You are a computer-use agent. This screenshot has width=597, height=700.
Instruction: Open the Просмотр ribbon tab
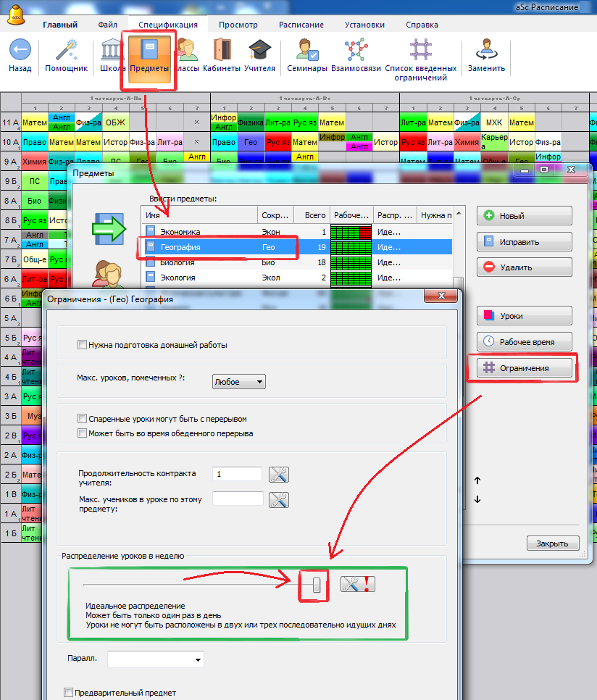tap(238, 25)
